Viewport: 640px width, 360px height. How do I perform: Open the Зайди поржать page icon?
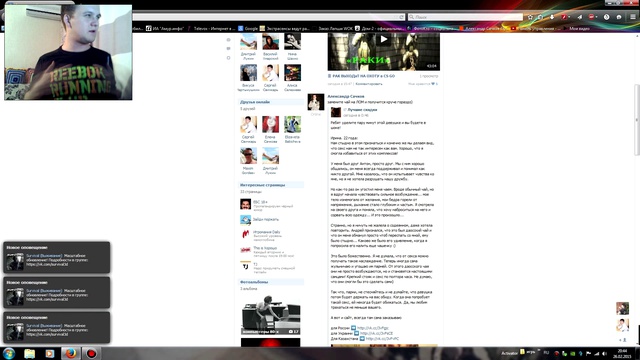coord(245,220)
